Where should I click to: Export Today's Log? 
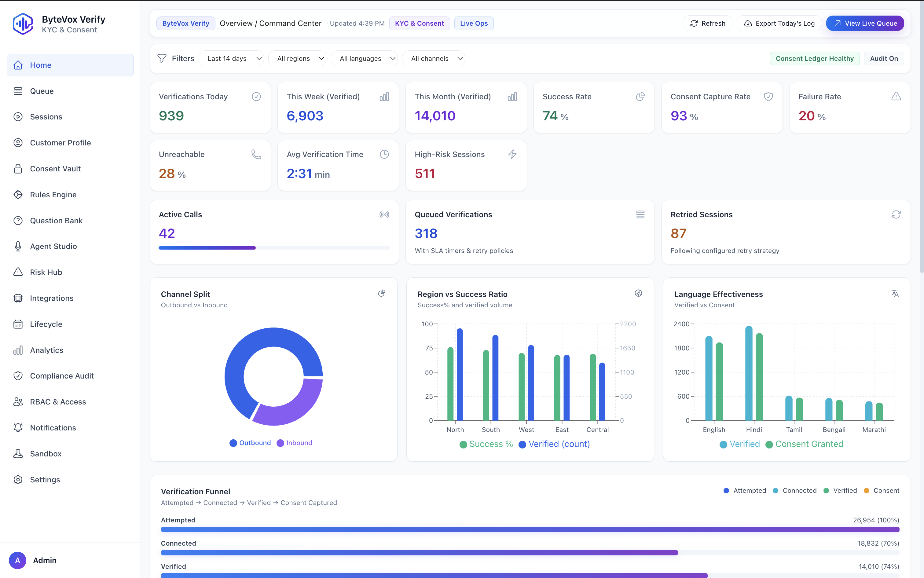779,23
